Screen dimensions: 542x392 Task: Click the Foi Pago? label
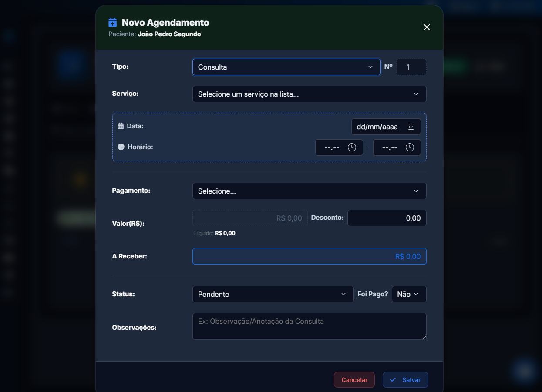[373, 294]
